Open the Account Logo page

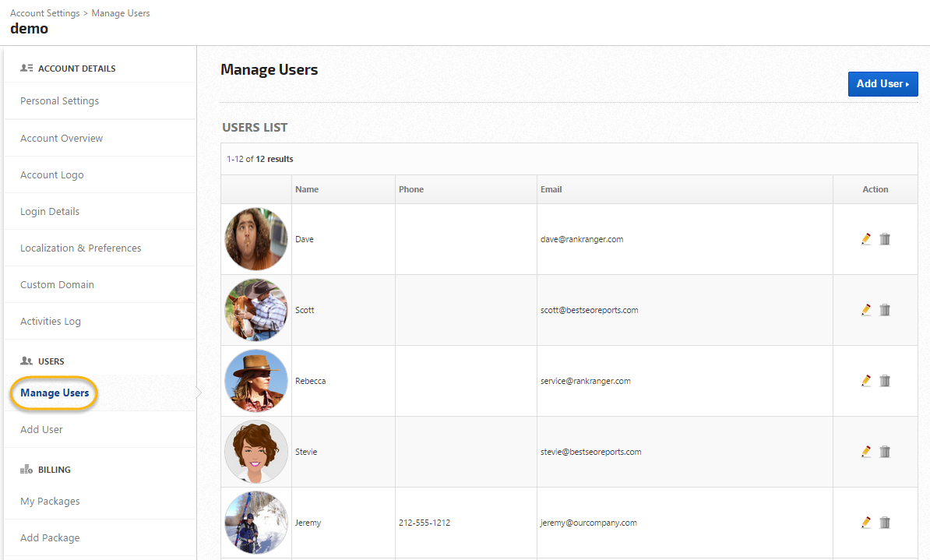click(x=52, y=175)
